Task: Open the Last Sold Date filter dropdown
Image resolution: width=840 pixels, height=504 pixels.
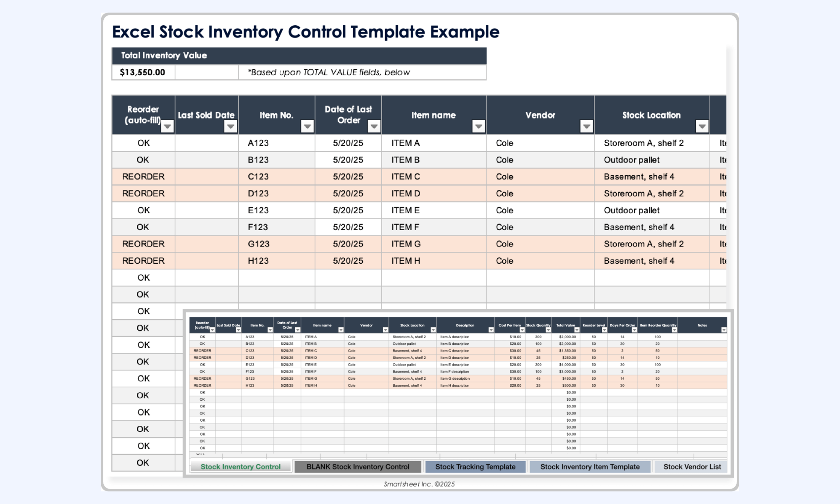Action: [230, 126]
